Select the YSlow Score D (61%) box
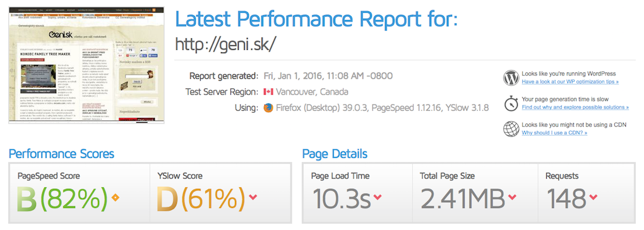Viewport: 644px width, 230px height. click(220, 193)
